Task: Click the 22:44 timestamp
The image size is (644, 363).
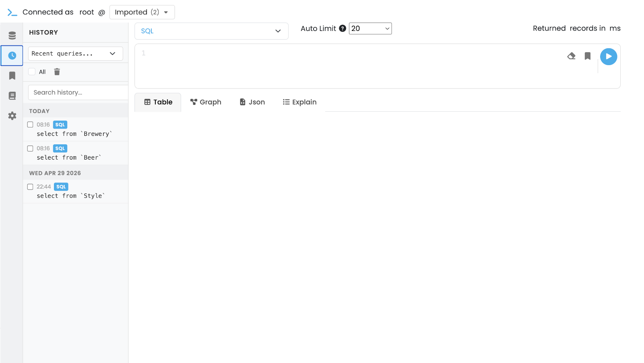Action: click(43, 187)
